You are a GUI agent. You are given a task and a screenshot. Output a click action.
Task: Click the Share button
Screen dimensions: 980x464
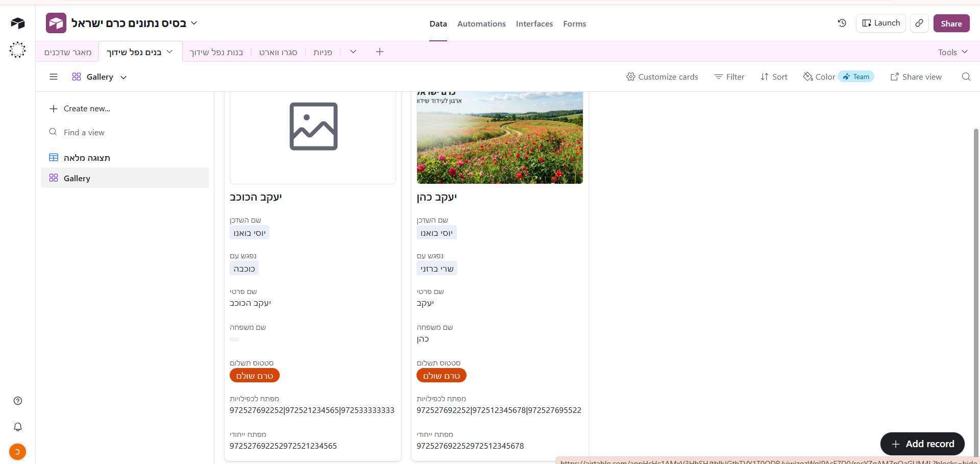point(951,23)
